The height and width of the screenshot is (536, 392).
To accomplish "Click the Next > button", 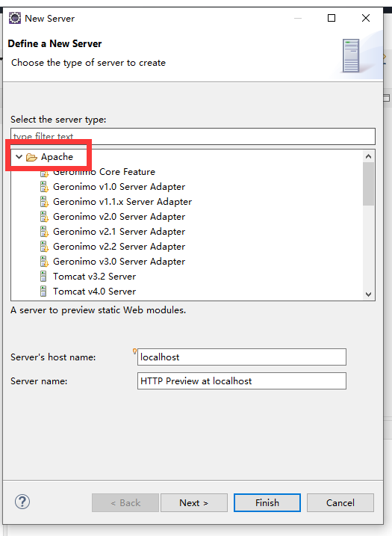I will point(194,502).
